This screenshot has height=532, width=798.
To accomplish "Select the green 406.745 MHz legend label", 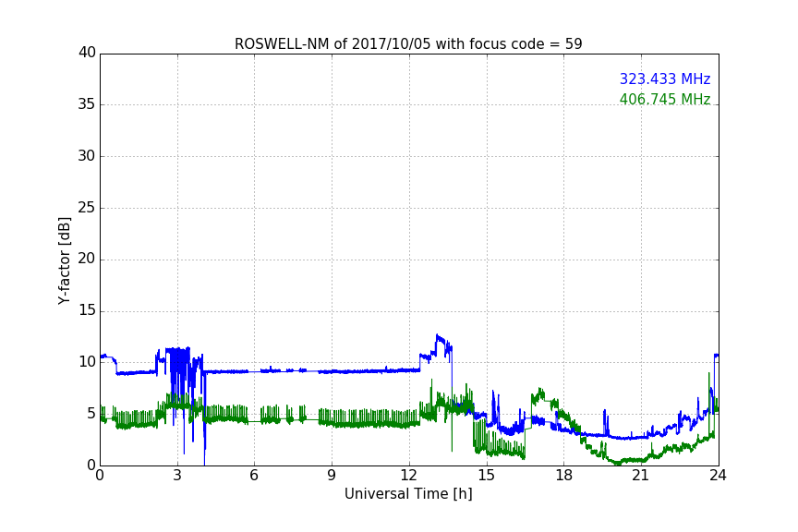I will point(665,99).
